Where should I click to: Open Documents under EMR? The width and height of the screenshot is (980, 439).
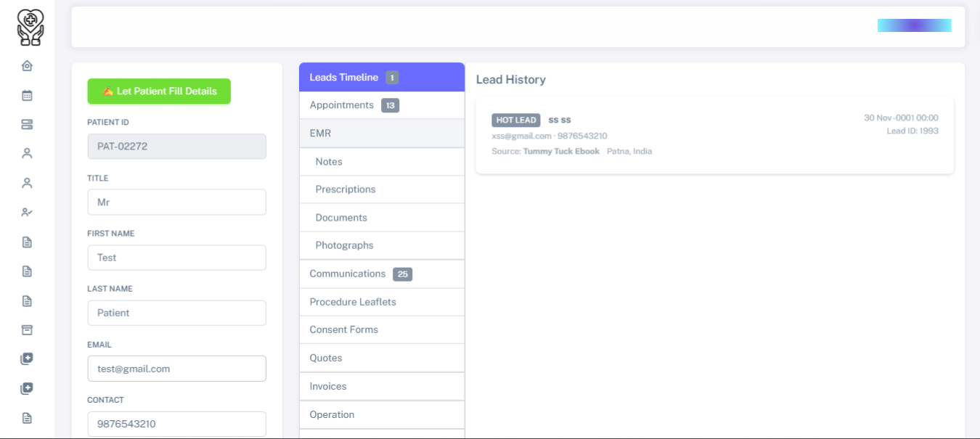pos(382,218)
